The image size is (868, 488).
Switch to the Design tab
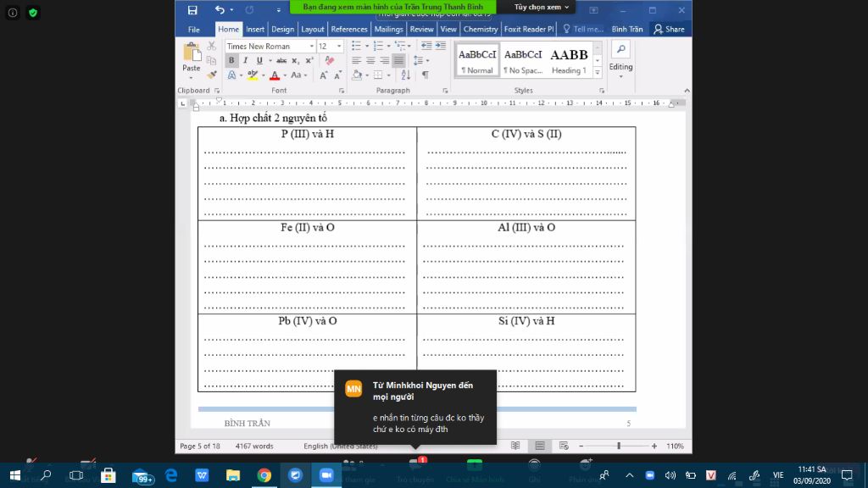click(x=283, y=30)
